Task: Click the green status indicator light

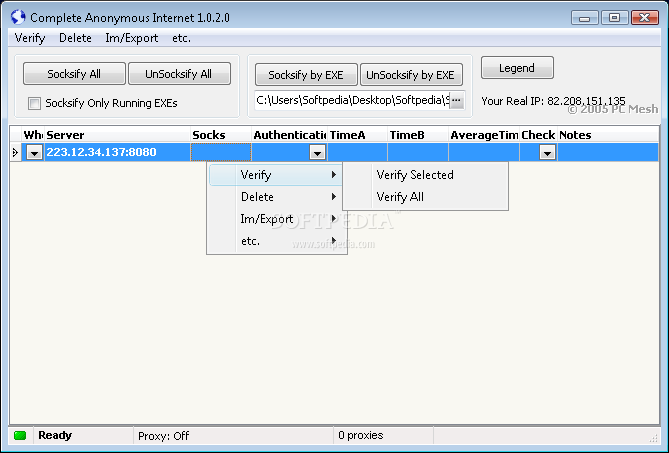Action: (x=20, y=436)
